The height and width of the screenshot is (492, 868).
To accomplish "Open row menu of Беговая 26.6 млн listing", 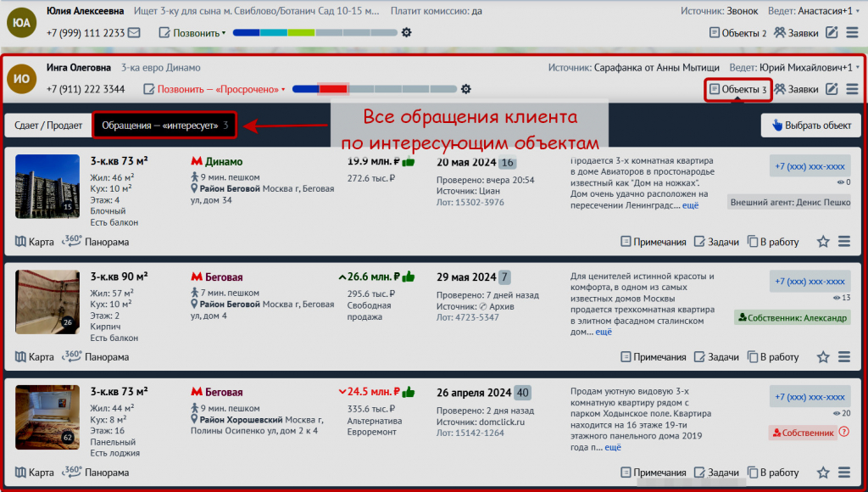I will (844, 357).
